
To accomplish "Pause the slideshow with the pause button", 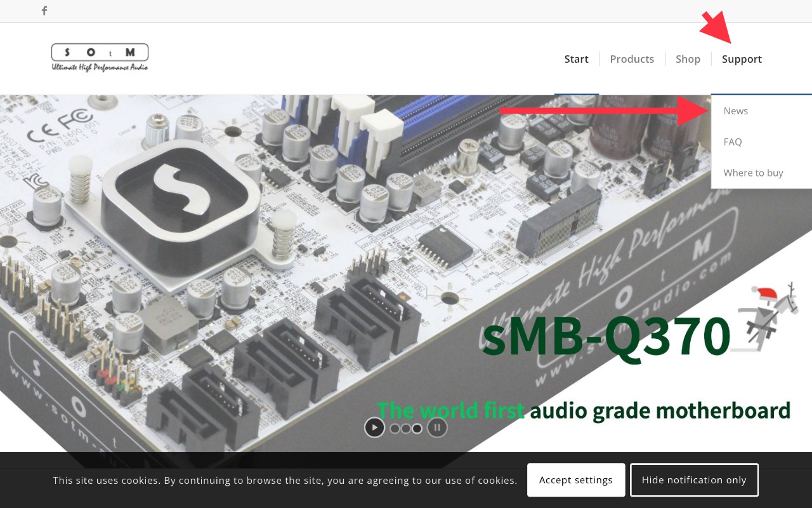I will click(437, 428).
